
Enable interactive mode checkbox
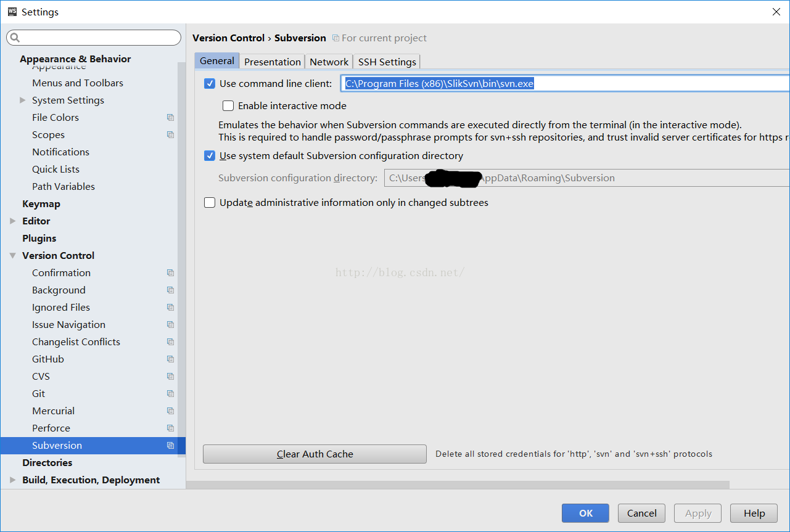pyautogui.click(x=228, y=106)
